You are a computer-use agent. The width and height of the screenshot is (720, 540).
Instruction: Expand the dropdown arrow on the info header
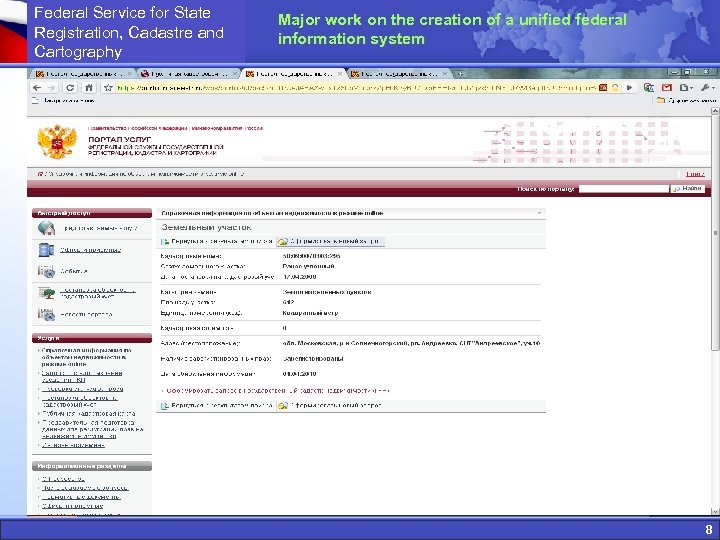540,213
